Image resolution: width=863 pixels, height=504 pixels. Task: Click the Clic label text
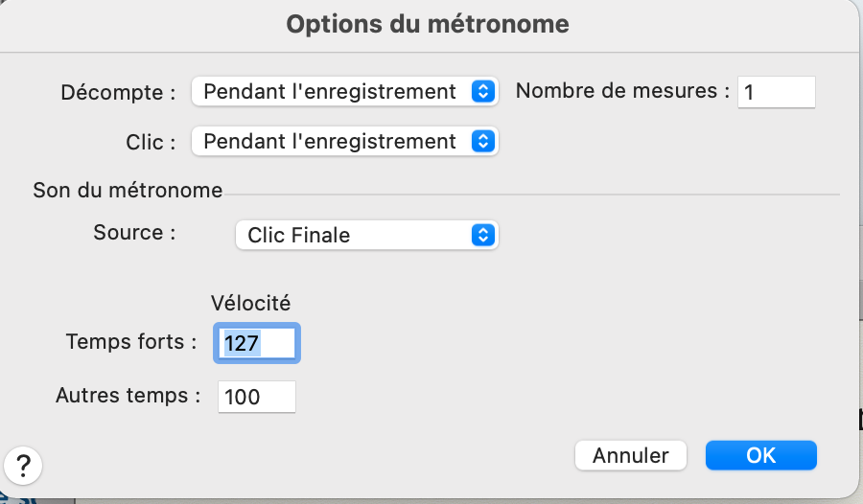(151, 143)
